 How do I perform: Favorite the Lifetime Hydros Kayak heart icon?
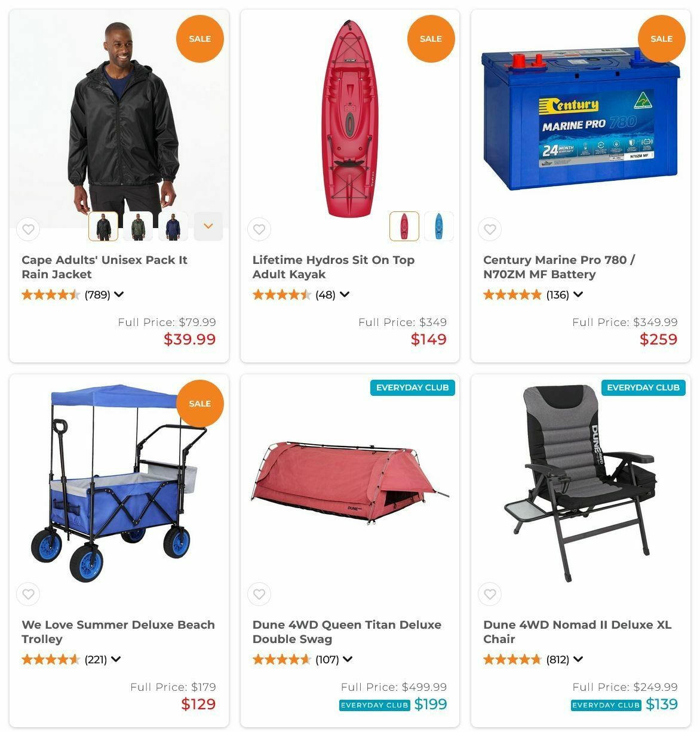click(259, 229)
